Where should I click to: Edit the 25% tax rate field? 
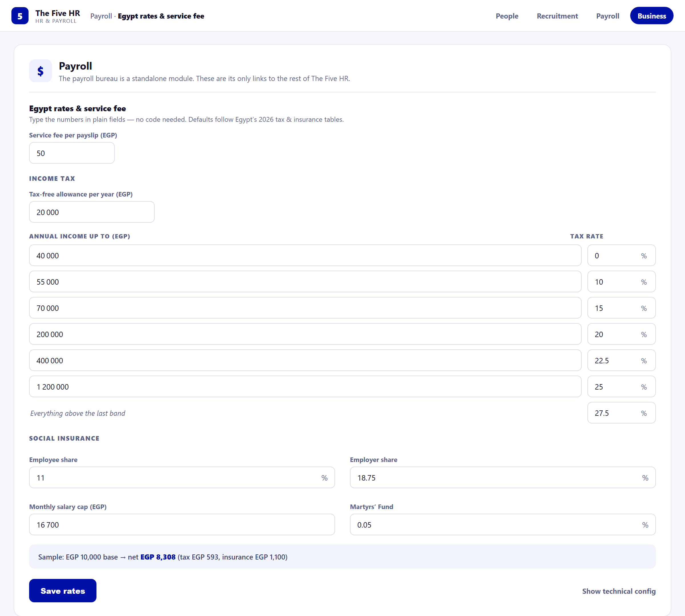[621, 386]
